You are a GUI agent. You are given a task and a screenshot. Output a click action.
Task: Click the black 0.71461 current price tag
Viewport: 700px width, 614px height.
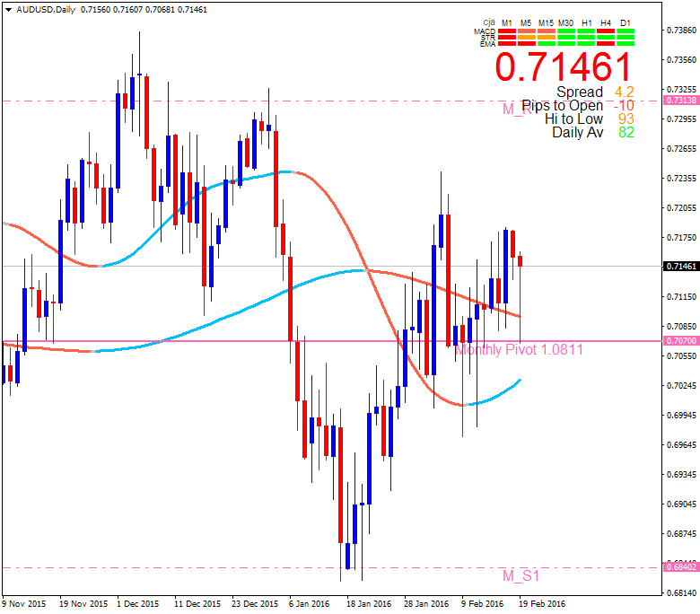click(681, 266)
